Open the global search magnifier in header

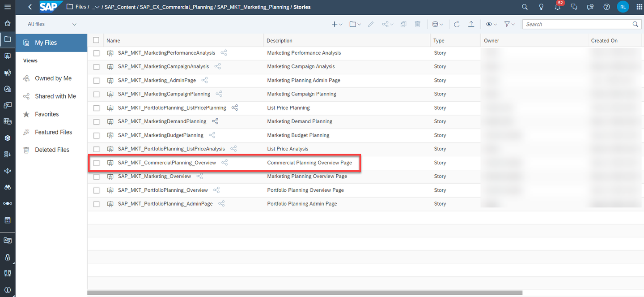pyautogui.click(x=525, y=7)
